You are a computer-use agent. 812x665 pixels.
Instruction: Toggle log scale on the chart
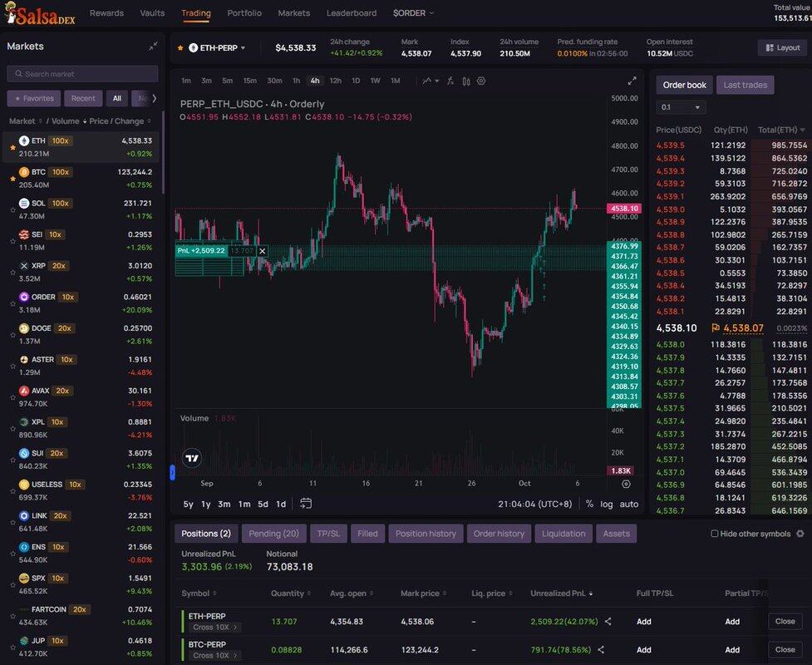(x=607, y=504)
